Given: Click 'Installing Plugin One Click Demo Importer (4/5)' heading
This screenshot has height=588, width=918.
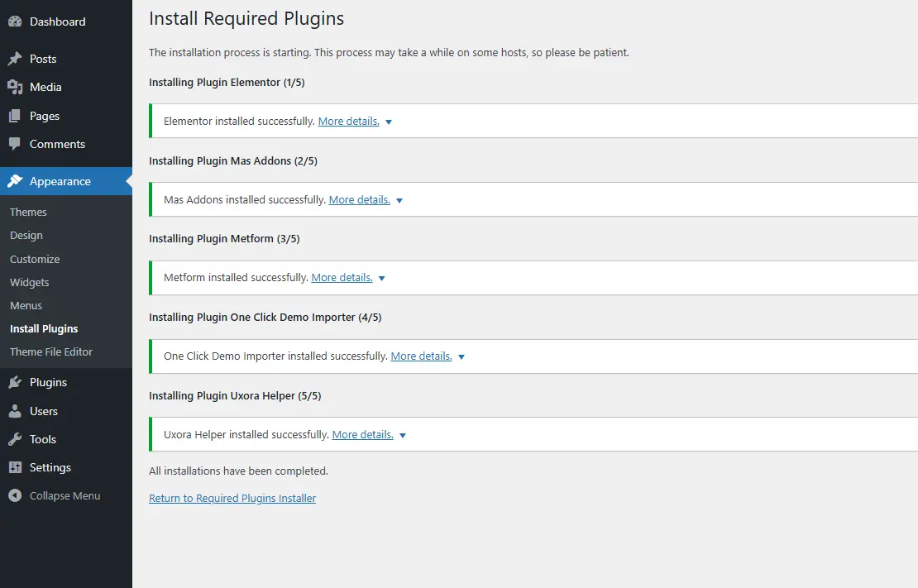Looking at the screenshot, I should pos(265,318).
